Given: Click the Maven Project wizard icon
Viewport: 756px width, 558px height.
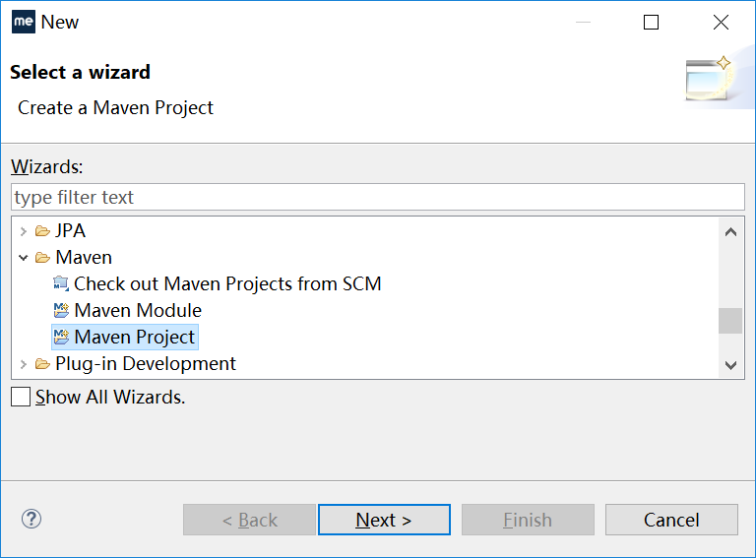Looking at the screenshot, I should pyautogui.click(x=61, y=337).
